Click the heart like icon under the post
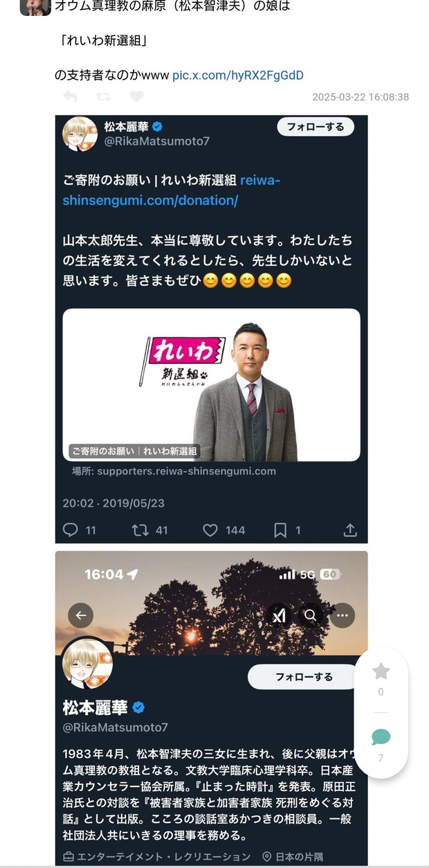 [136, 97]
